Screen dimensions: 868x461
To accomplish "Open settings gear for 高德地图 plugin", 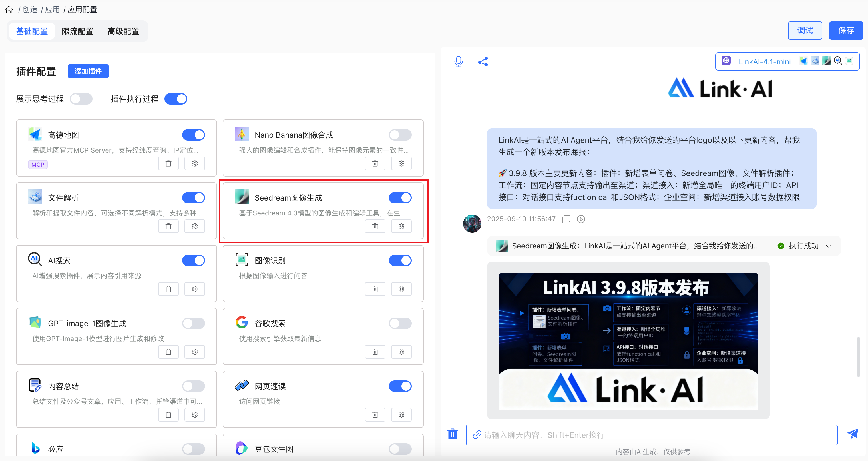I will pos(195,163).
